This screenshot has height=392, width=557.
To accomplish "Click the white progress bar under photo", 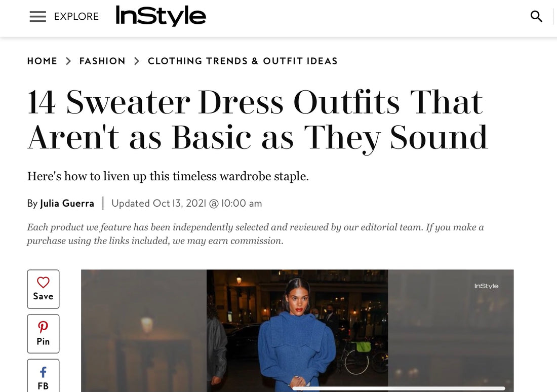I will 399,388.
